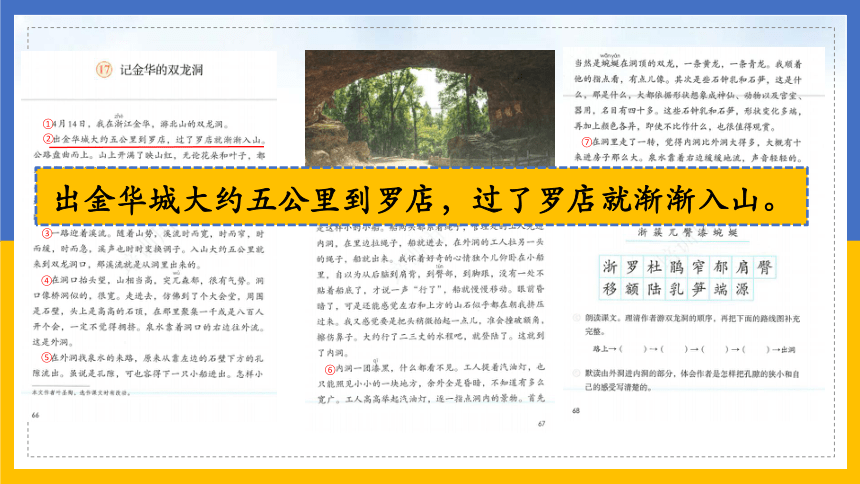Click the opening line 4月14日，我在浙江金华
Screen dimensions: 860x484
coord(141,124)
